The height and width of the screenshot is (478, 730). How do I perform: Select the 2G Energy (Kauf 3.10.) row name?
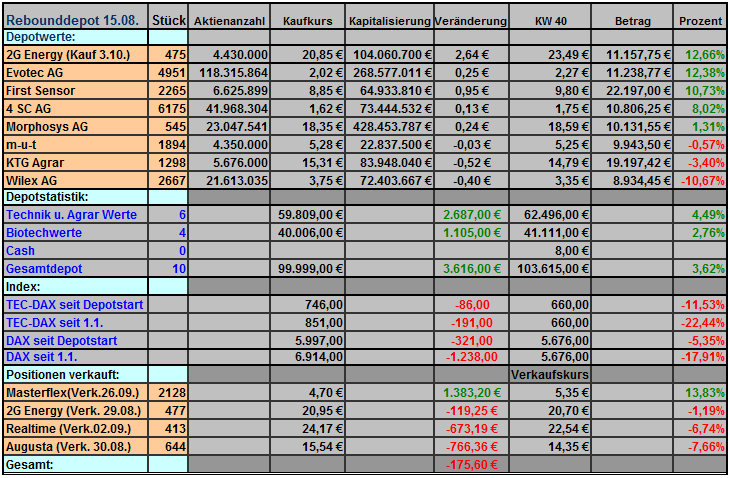point(75,54)
